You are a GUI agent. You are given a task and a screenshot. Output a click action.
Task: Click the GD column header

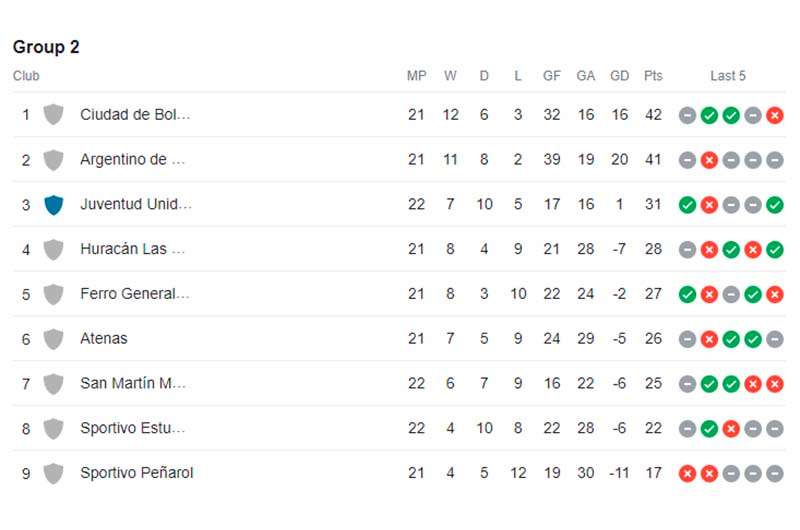pos(619,76)
